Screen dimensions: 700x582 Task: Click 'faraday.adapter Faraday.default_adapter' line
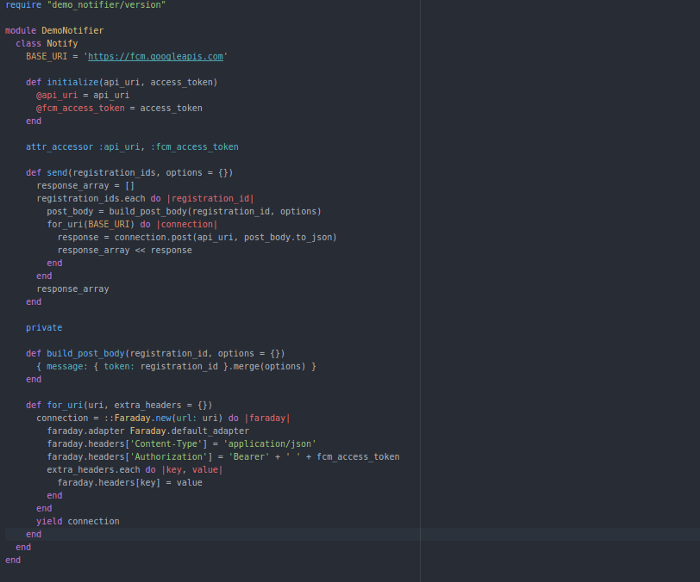[x=148, y=431]
